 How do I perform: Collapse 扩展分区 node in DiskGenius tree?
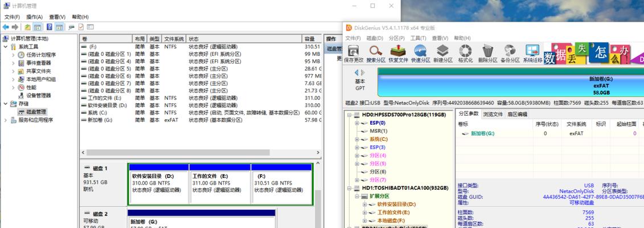[x=356, y=197]
